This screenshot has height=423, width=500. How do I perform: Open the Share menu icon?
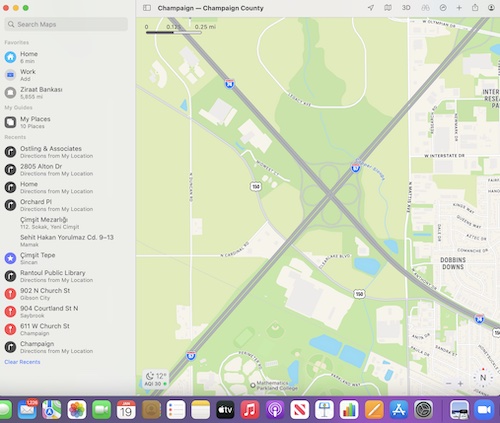(x=475, y=8)
